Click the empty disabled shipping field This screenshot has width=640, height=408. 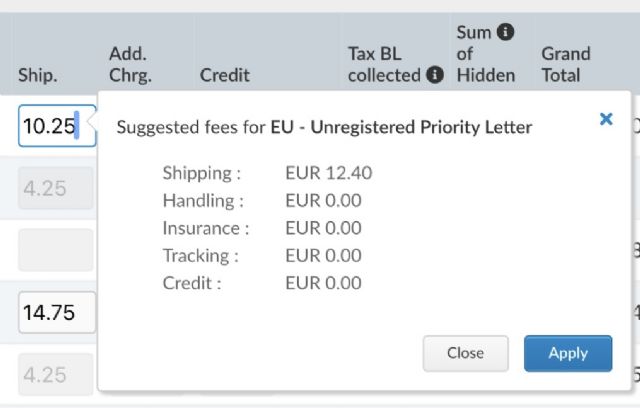(56, 250)
